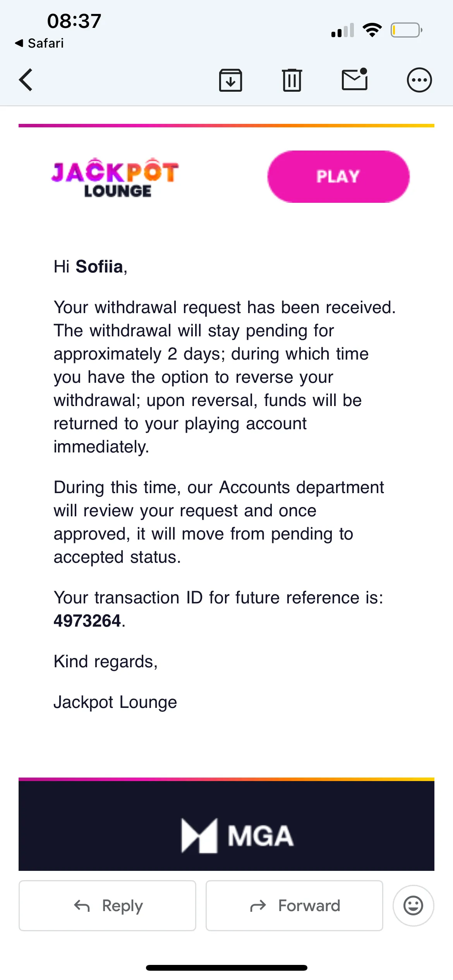Go back using the left chevron
Image resolution: width=453 pixels, height=980 pixels.
pyautogui.click(x=26, y=80)
